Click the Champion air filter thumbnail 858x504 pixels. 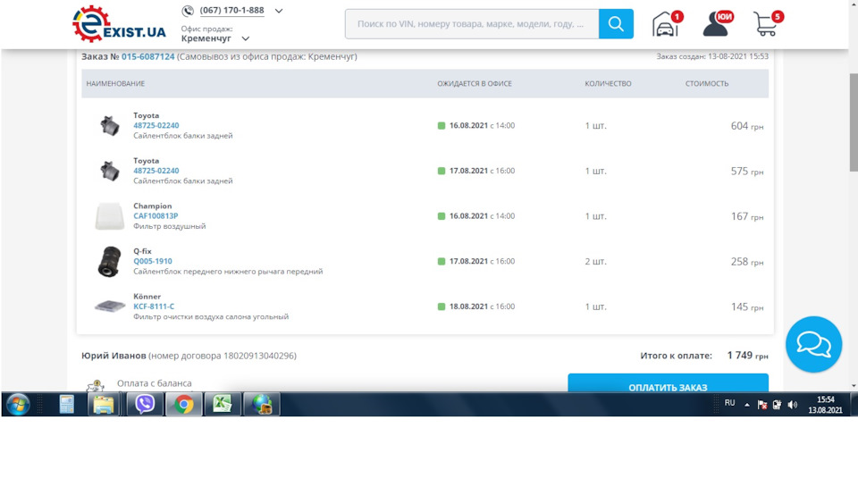[x=109, y=217]
